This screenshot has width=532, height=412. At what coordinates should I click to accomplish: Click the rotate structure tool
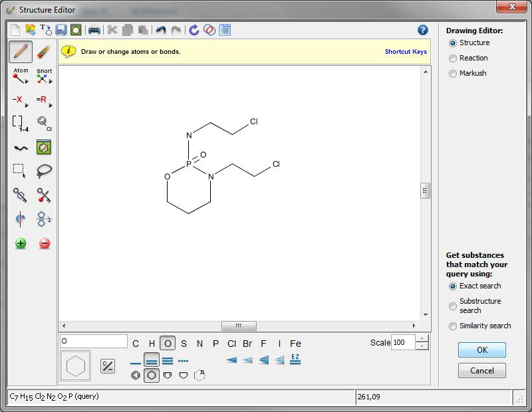(x=21, y=219)
